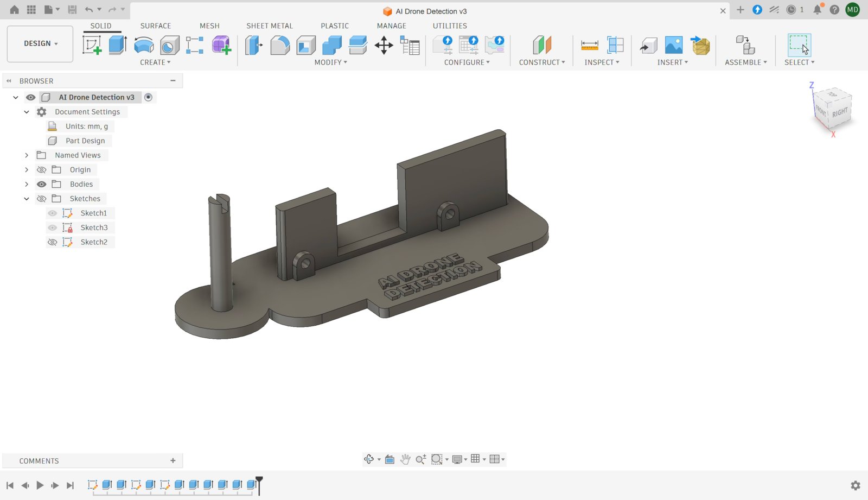Select the Revolve tool
Viewport: 868px width, 500px height.
(x=144, y=45)
